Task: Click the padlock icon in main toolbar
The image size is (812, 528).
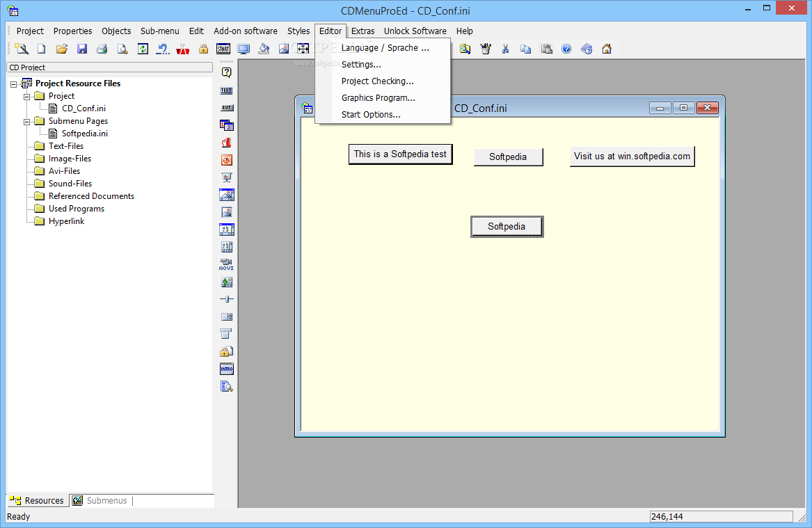Action: coord(203,49)
